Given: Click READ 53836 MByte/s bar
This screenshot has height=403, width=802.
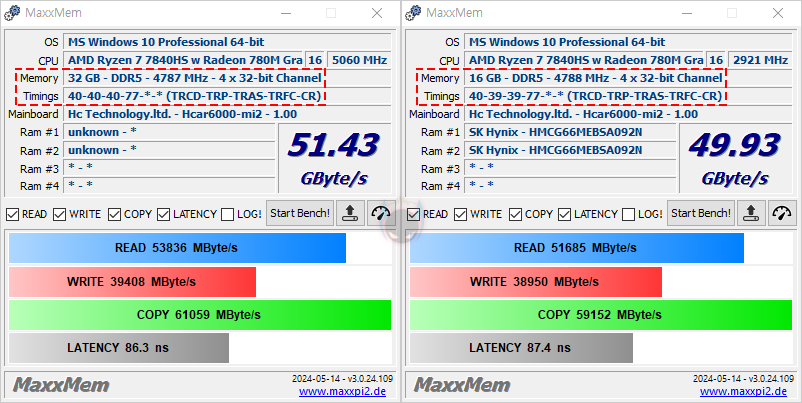Looking at the screenshot, I should tap(177, 248).
